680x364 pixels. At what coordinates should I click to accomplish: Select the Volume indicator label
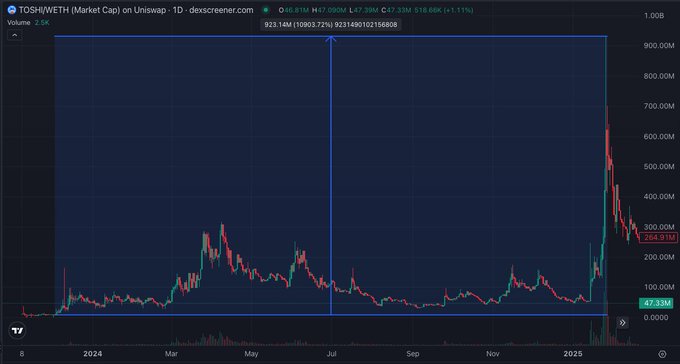pyautogui.click(x=19, y=23)
